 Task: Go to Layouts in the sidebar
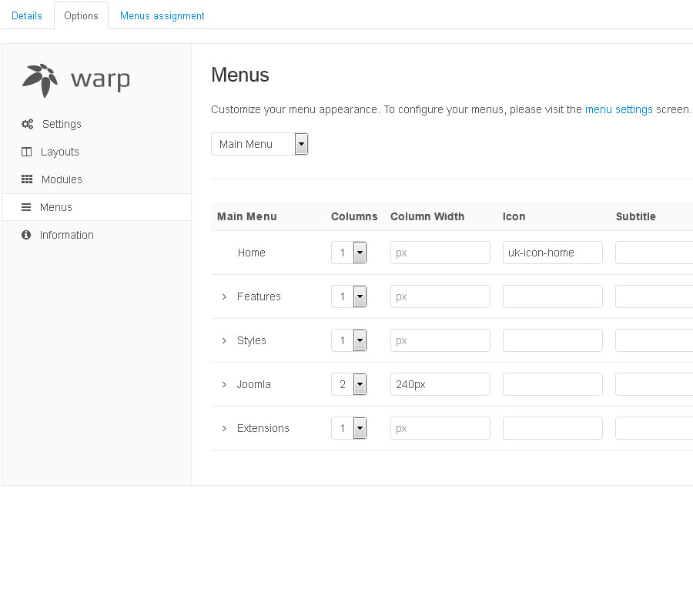pos(60,152)
